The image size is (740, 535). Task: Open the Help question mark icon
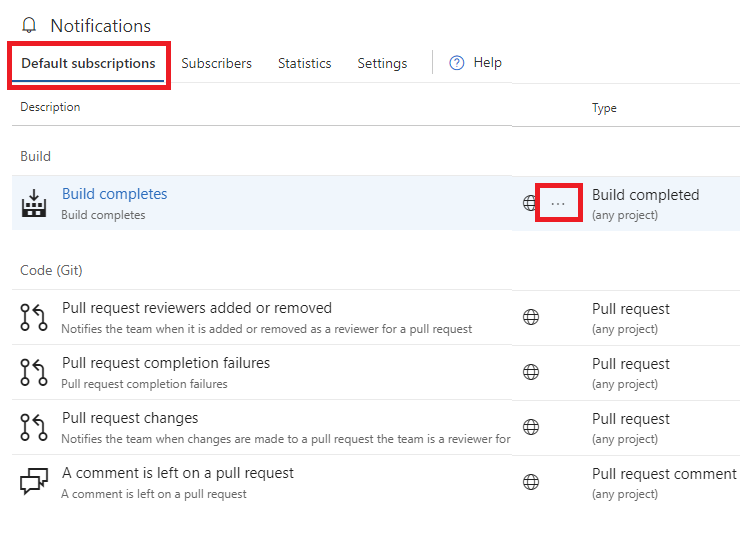[x=456, y=63]
